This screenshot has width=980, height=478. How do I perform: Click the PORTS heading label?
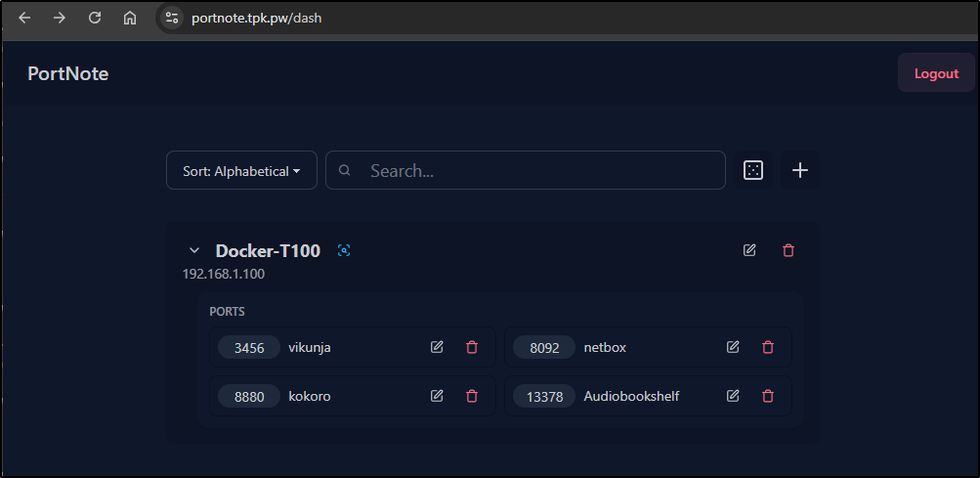[227, 311]
